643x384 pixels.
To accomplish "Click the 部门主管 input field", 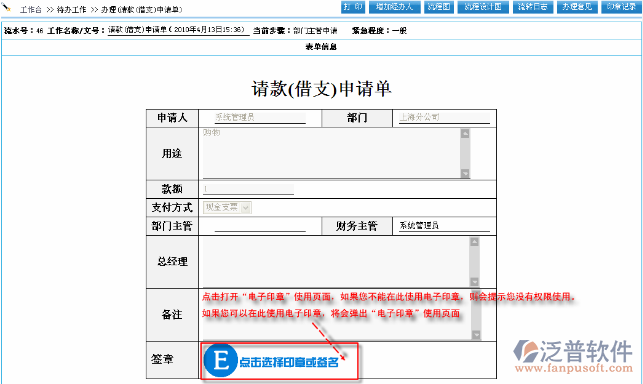I will 260,226.
